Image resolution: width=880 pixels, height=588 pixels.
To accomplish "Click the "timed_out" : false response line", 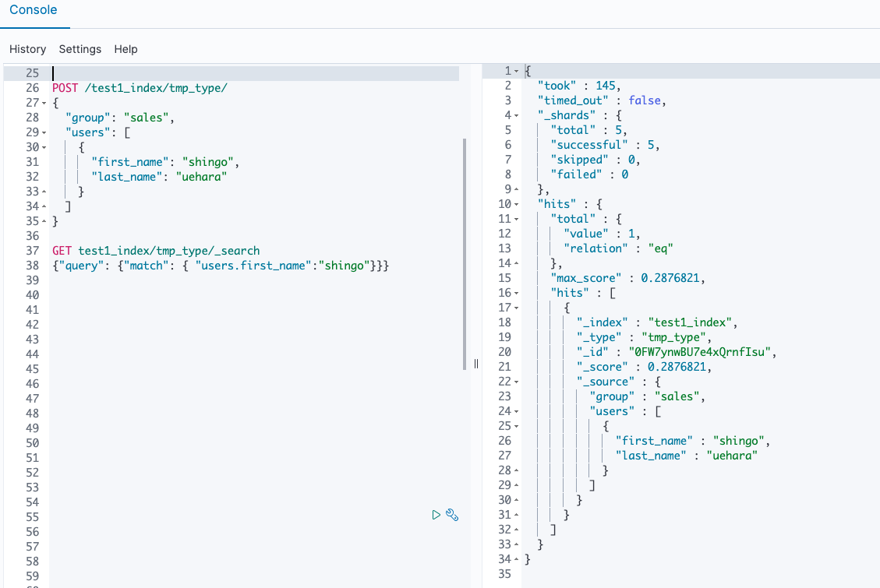I will (602, 100).
